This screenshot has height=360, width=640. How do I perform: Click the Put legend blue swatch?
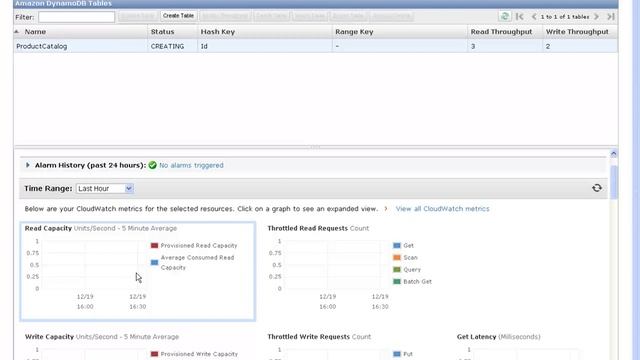click(x=397, y=354)
